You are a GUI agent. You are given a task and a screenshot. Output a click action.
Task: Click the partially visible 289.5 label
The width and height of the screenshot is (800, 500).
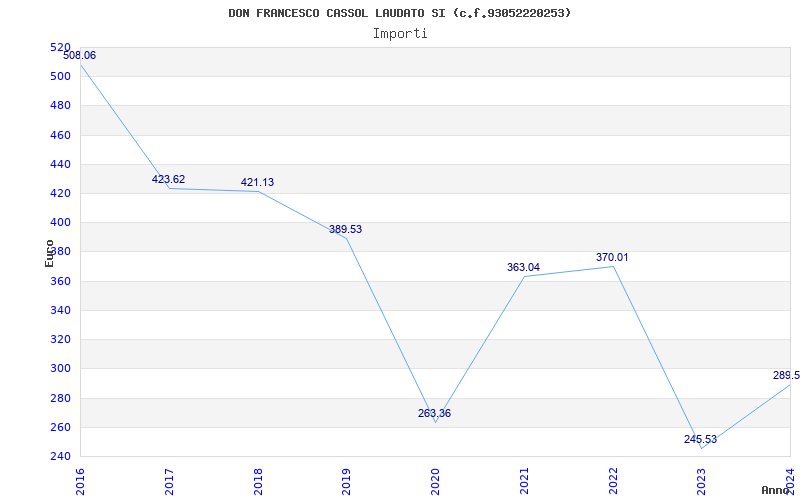(x=786, y=376)
